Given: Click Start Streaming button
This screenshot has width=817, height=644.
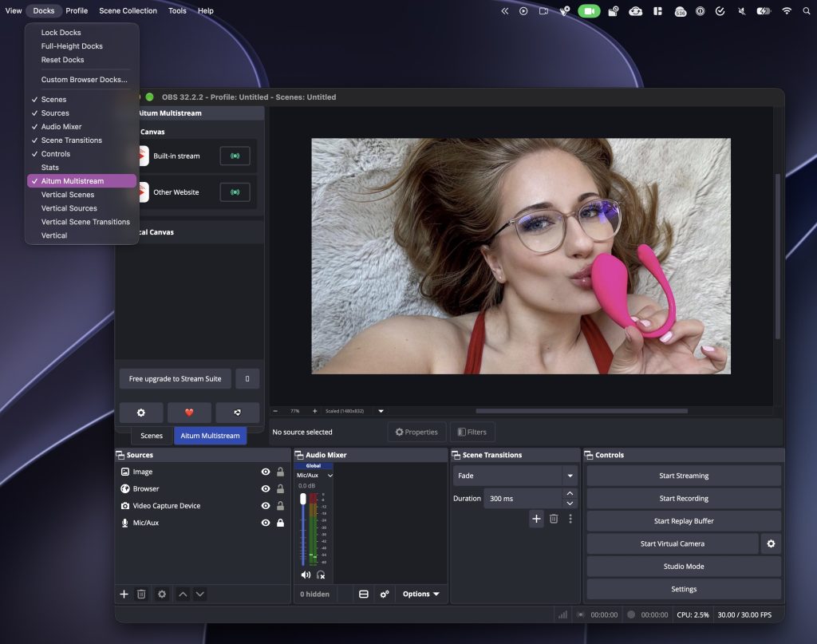Looking at the screenshot, I should coord(684,476).
